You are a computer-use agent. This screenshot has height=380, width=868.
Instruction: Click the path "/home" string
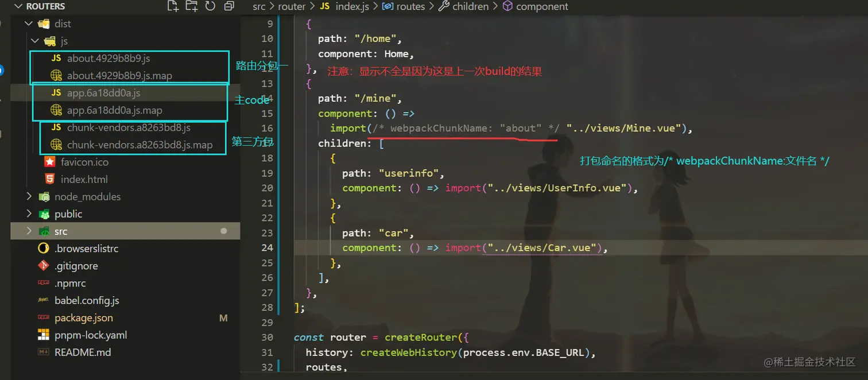375,39
